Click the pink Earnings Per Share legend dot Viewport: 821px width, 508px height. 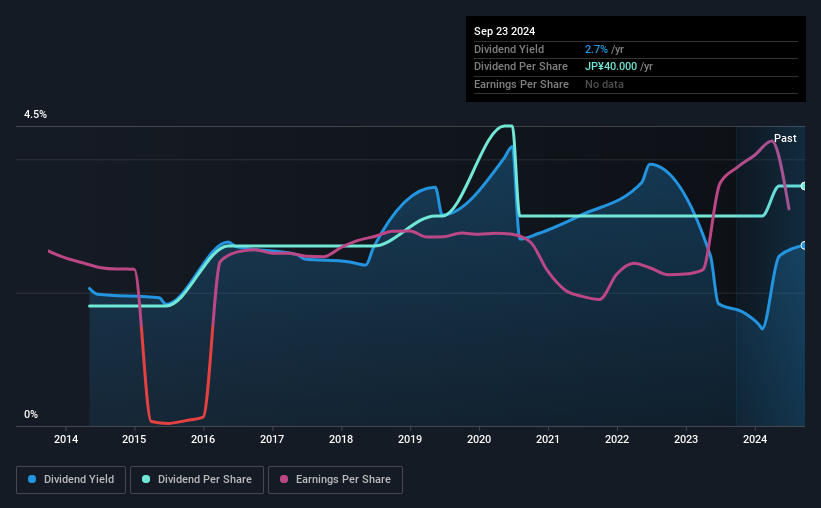tap(284, 479)
